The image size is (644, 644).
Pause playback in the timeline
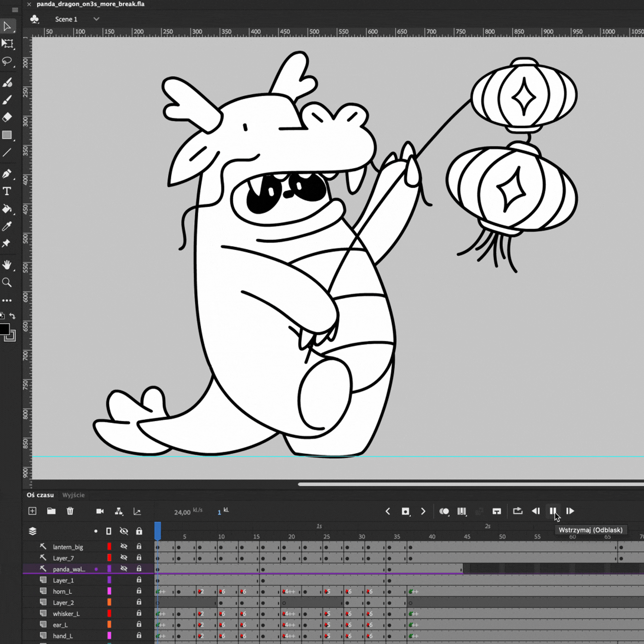(552, 511)
